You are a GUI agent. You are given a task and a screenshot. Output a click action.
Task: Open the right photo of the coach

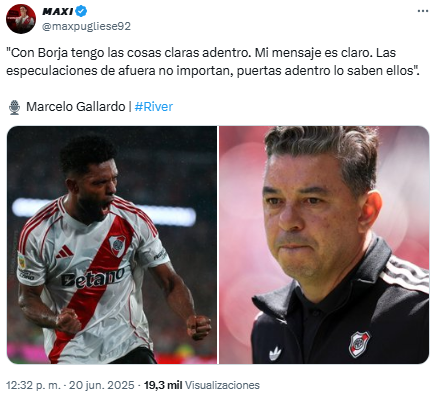click(x=324, y=245)
